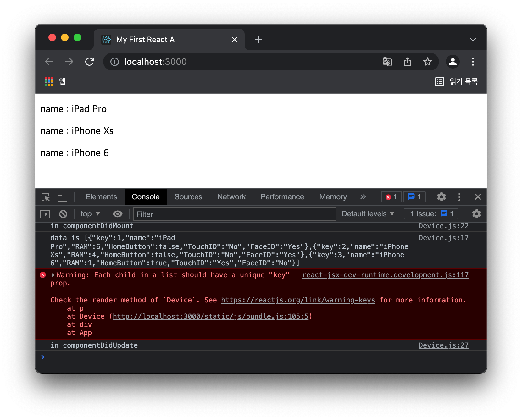The height and width of the screenshot is (420, 522).
Task: Click the console prompt input line
Action: (x=261, y=357)
